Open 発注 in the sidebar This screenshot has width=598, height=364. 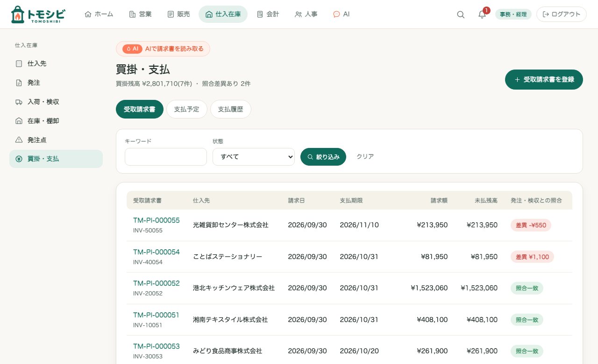point(56,83)
